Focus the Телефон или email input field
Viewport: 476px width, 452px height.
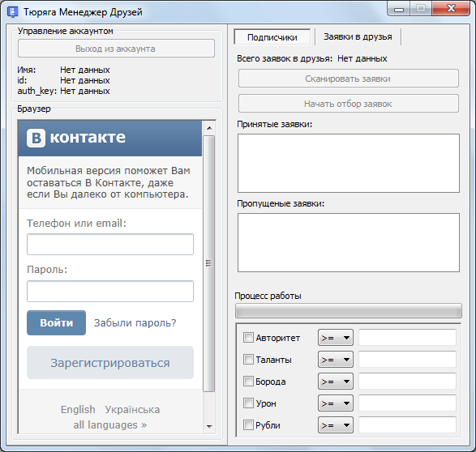pyautogui.click(x=110, y=244)
